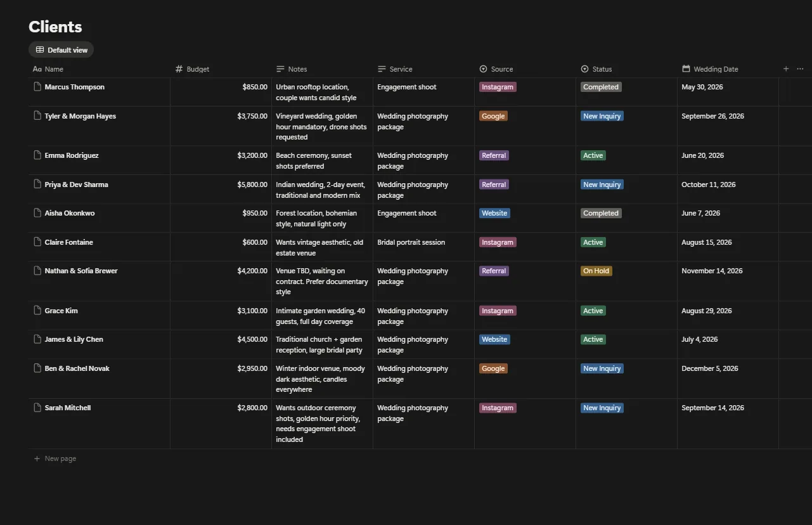
Task: Click the Active status for Grace Kim
Action: [x=593, y=311]
